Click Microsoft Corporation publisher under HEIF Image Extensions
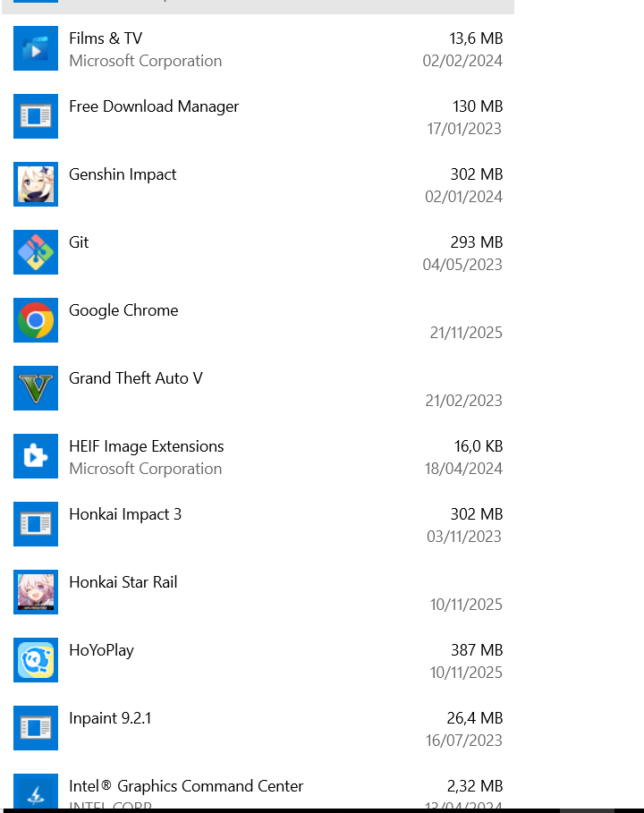 [145, 469]
